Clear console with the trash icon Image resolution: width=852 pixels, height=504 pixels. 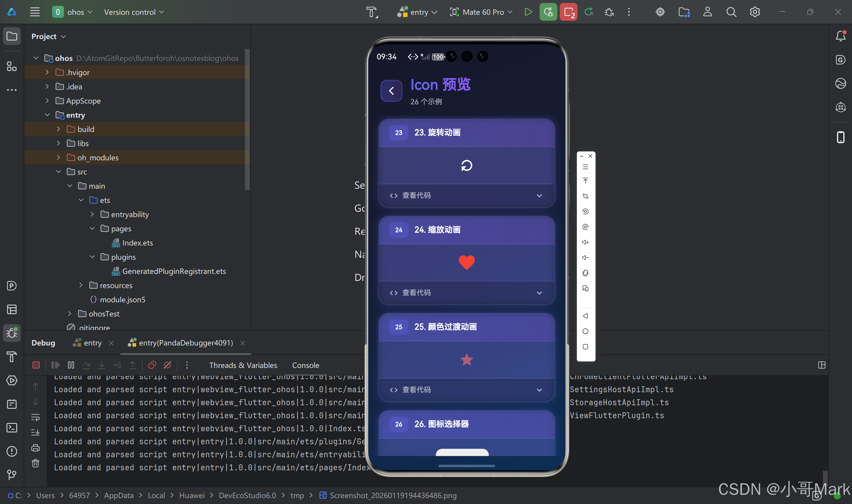36,463
